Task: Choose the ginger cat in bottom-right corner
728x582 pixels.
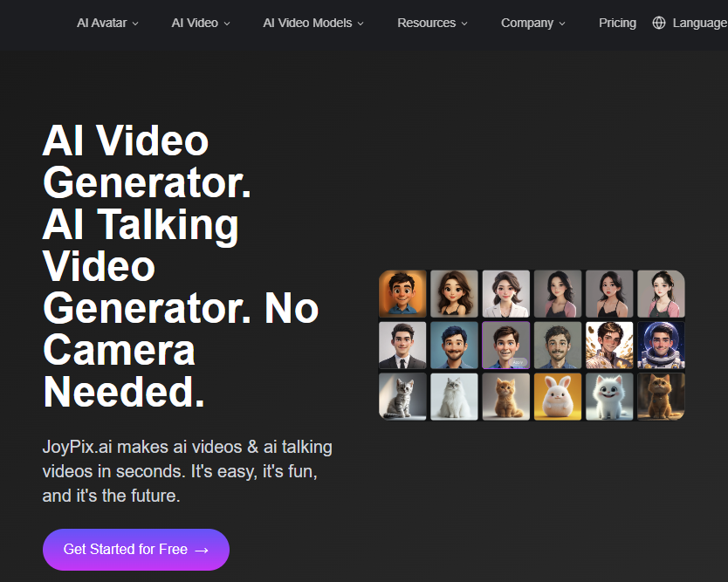Action: 660,396
